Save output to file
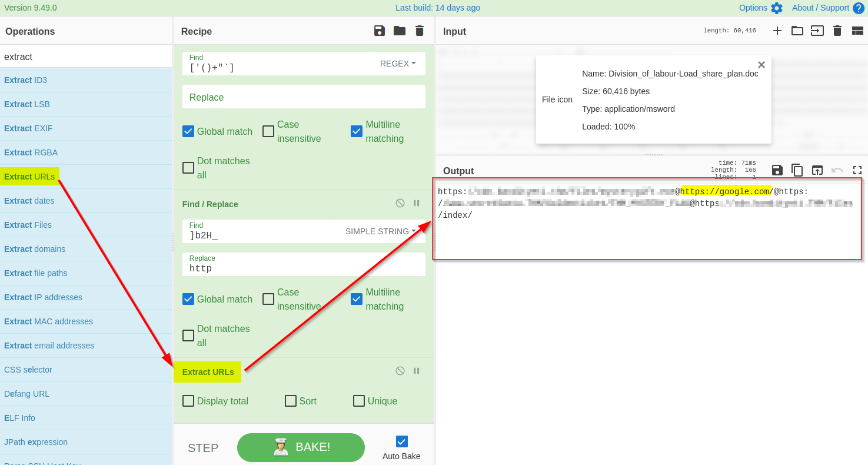Viewport: 868px width, 465px height. [777, 170]
